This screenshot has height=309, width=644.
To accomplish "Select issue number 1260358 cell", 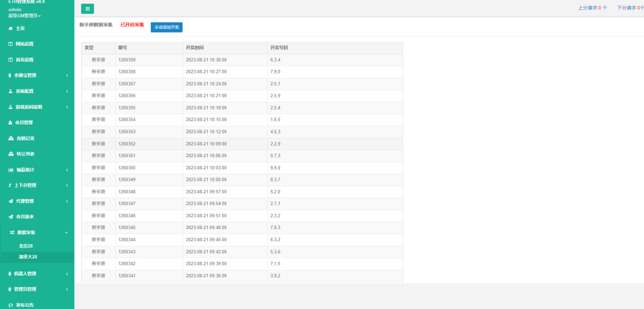I will click(149, 72).
